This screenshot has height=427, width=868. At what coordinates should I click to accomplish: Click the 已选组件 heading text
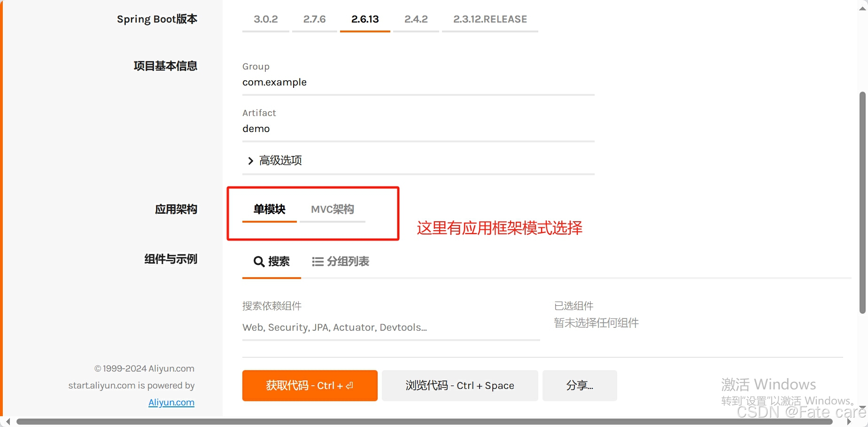(x=574, y=306)
